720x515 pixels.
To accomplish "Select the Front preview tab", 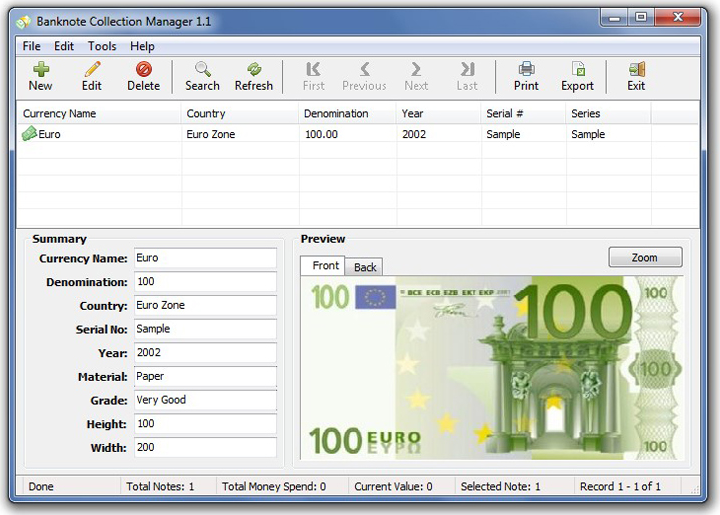I will tap(326, 266).
